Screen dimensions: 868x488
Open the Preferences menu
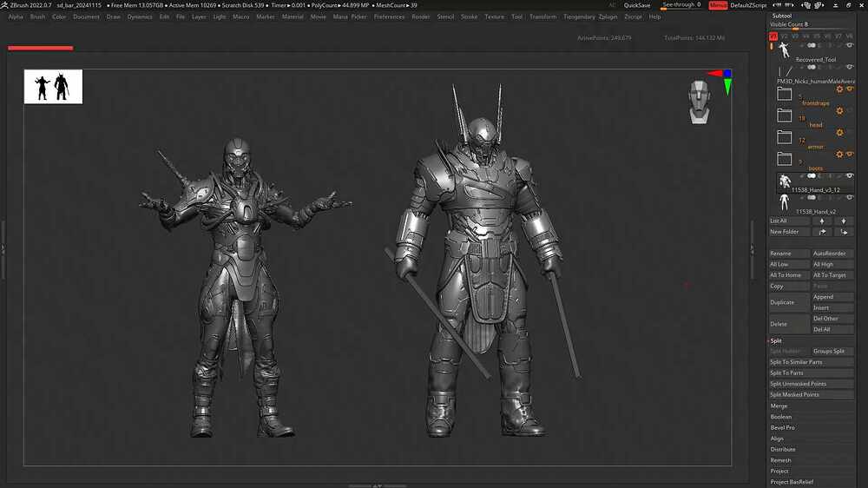click(x=389, y=16)
